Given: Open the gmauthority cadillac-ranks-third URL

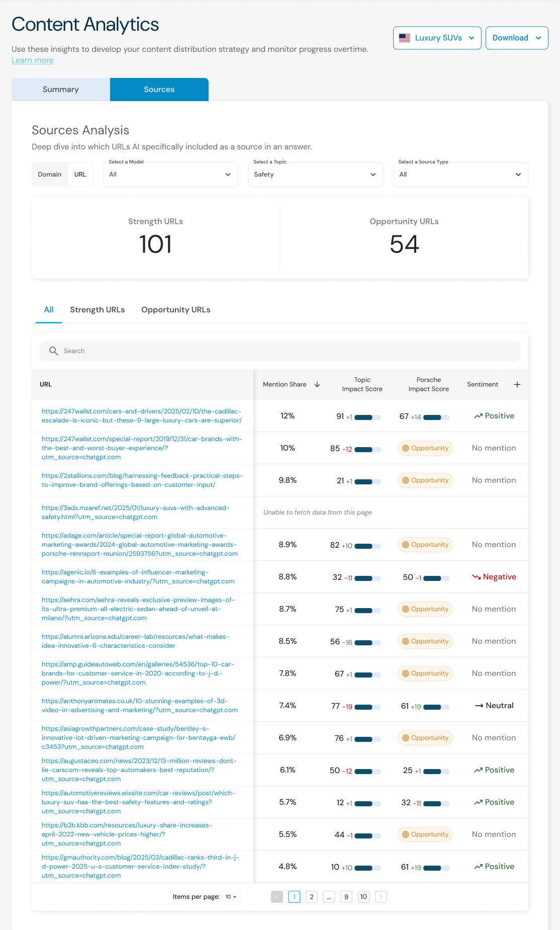Looking at the screenshot, I should 141,867.
